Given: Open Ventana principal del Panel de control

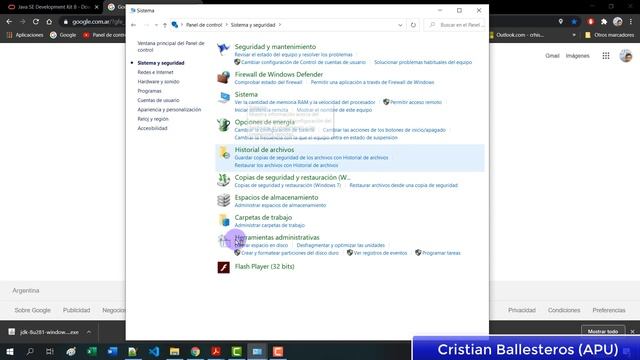Looking at the screenshot, I should (171, 47).
